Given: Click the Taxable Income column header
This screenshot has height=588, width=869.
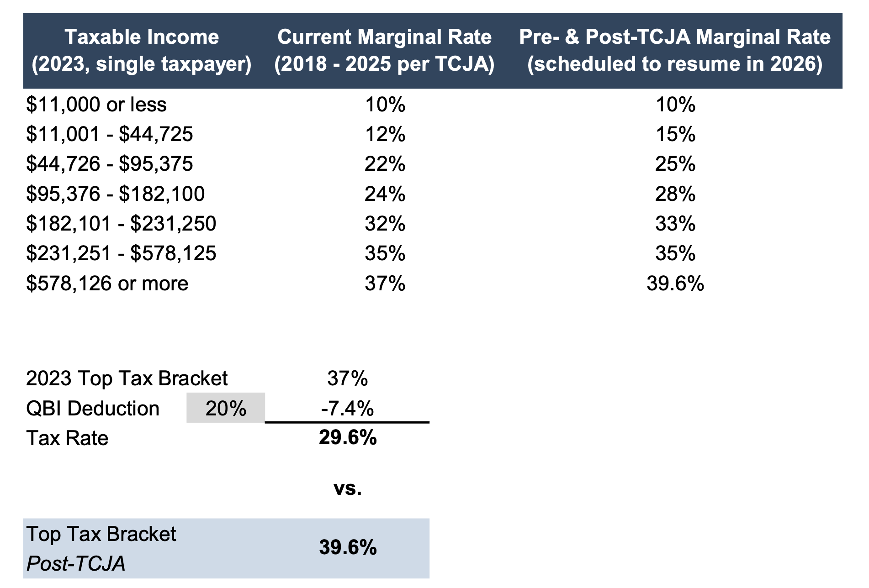Looking at the screenshot, I should [x=142, y=50].
